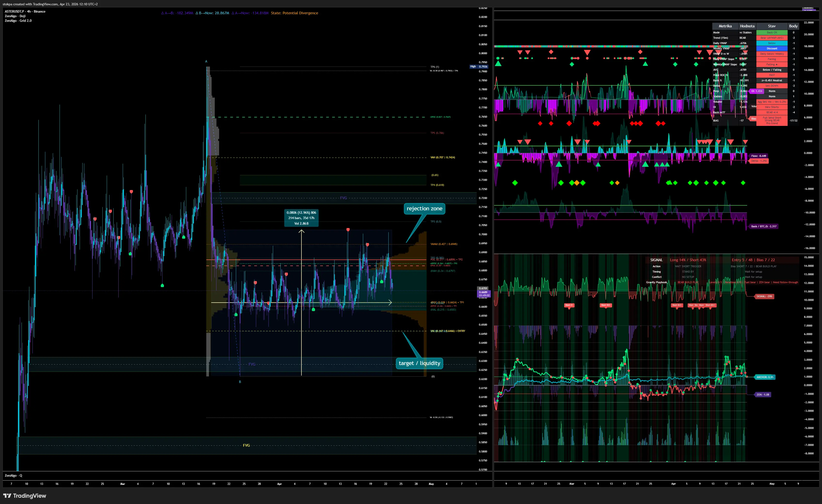Click the "State: Potential Divergence" status text

click(294, 13)
